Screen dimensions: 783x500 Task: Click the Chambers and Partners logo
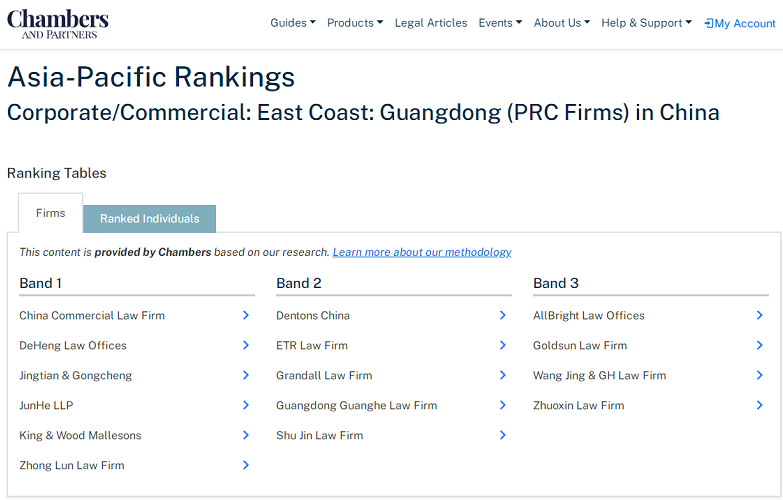[x=57, y=23]
